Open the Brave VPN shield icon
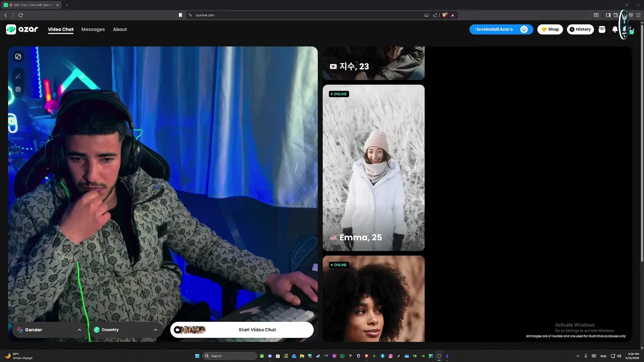Screen dimensions: 644x362 [x=631, y=15]
